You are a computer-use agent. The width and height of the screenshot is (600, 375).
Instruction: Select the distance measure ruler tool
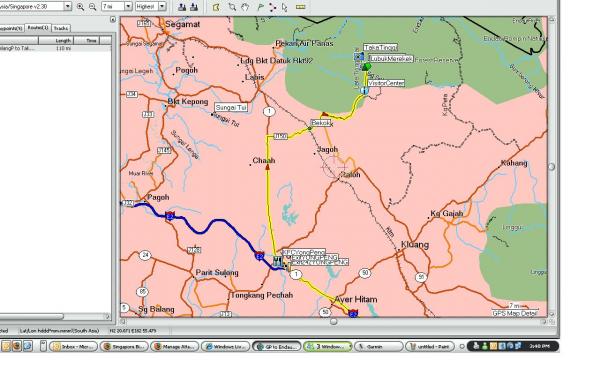(300, 7)
